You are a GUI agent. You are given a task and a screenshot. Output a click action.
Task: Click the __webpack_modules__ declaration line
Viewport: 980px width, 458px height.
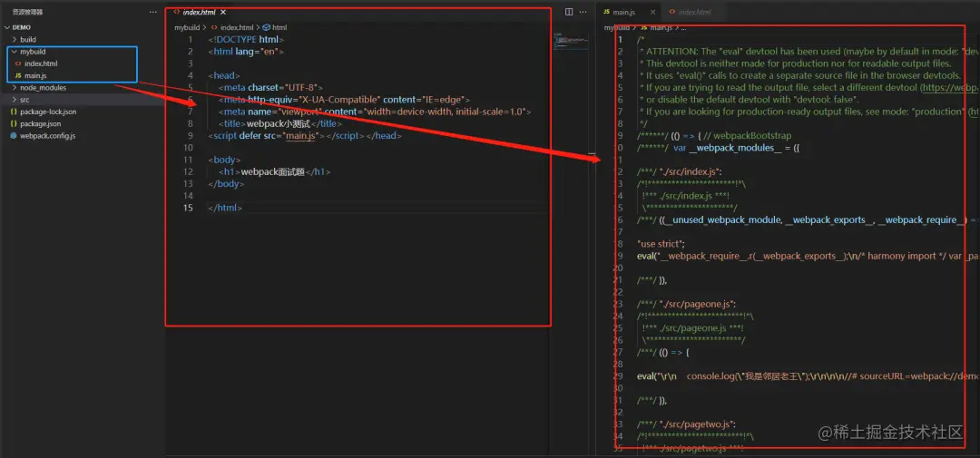[719, 148]
